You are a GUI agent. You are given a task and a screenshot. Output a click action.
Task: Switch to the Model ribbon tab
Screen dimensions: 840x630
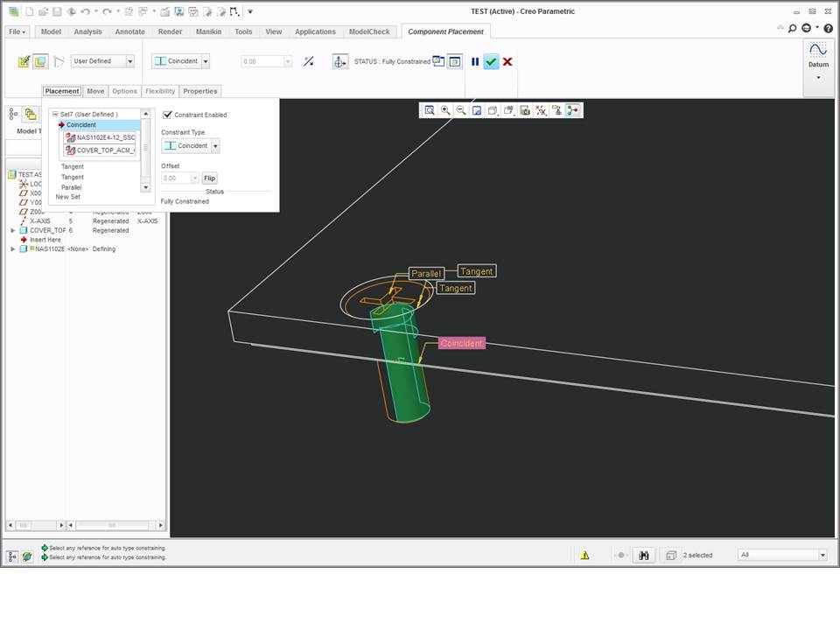point(51,31)
